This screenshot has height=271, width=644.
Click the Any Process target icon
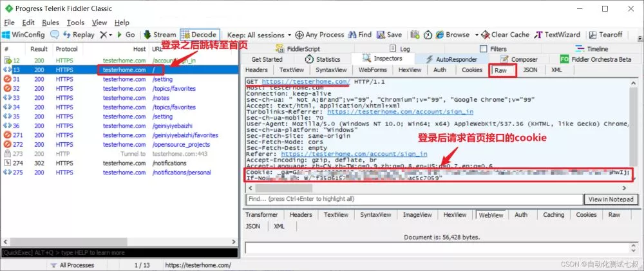click(319, 35)
